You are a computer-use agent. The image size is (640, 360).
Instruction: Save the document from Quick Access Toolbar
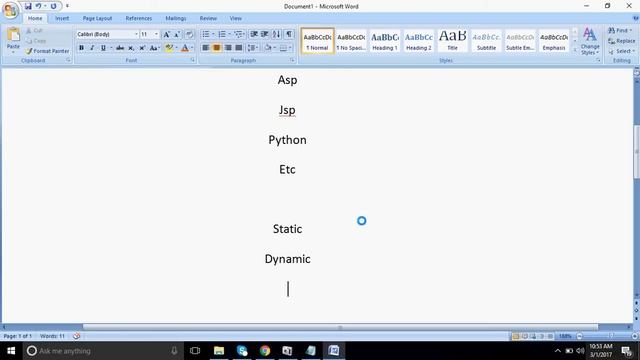tap(28, 6)
